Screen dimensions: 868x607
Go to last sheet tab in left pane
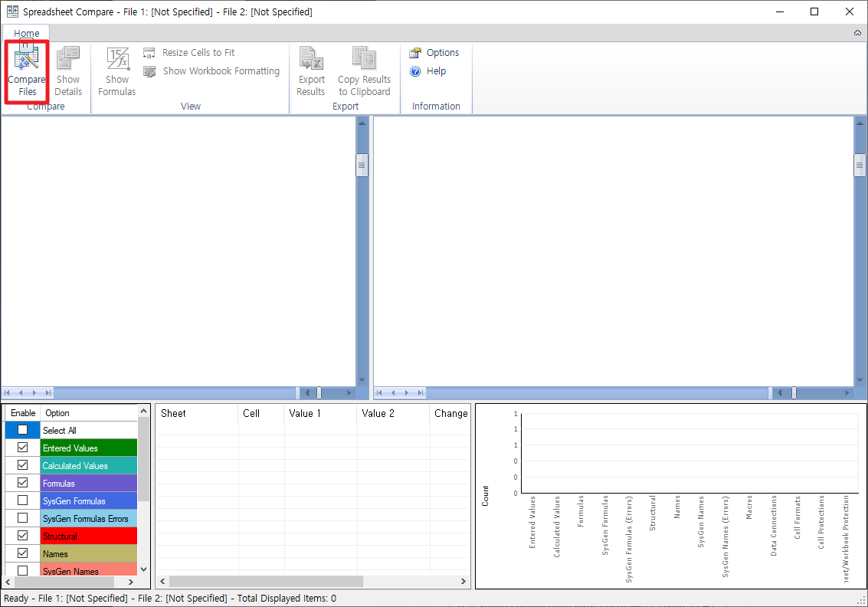(48, 392)
